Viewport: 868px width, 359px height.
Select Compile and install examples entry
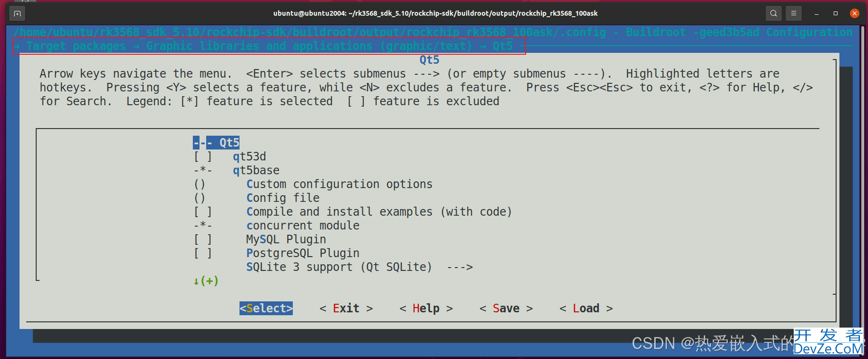[379, 212]
